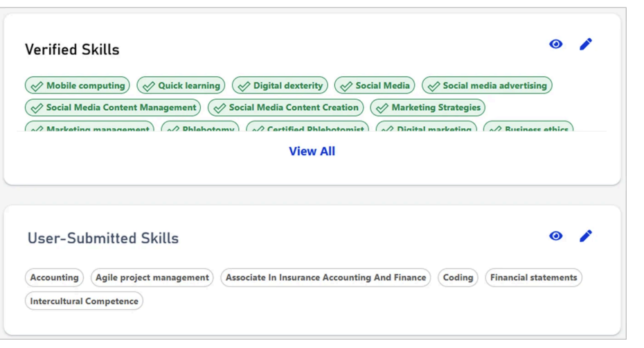This screenshot has height=348, width=644.
Task: Edit the Verified Skills section
Action: 586,44
